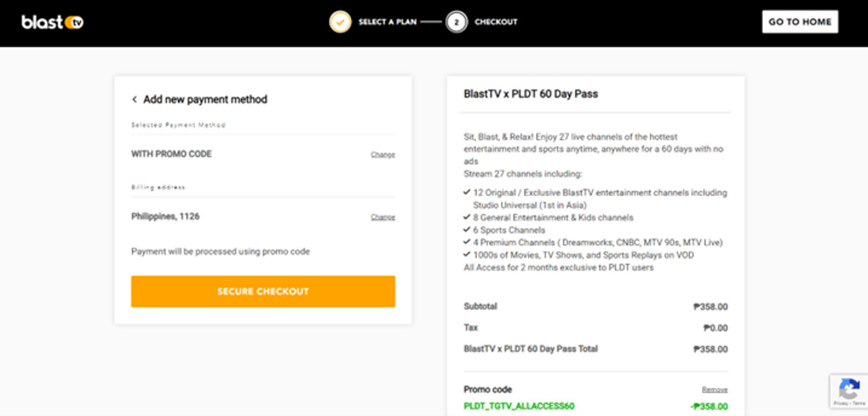Click the orange SECURE CHECKOUT button

(x=263, y=292)
